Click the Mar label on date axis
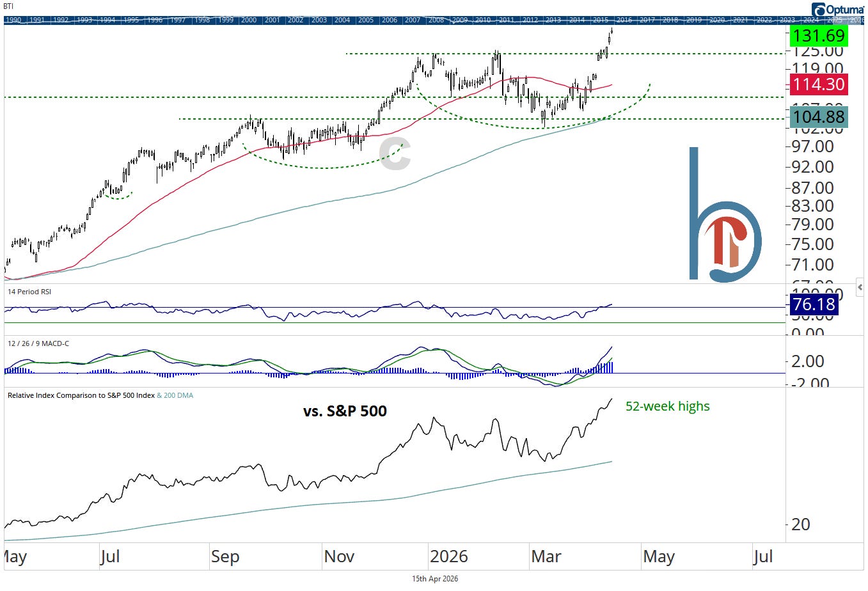The height and width of the screenshot is (591, 868). click(546, 556)
